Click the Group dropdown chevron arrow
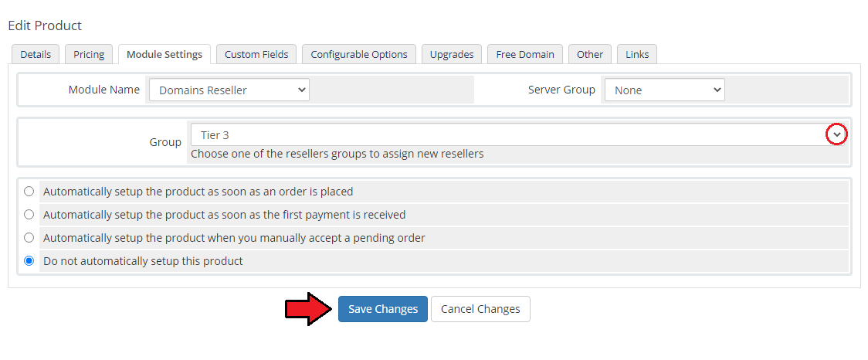Viewport: 868px width, 360px height. click(x=836, y=134)
